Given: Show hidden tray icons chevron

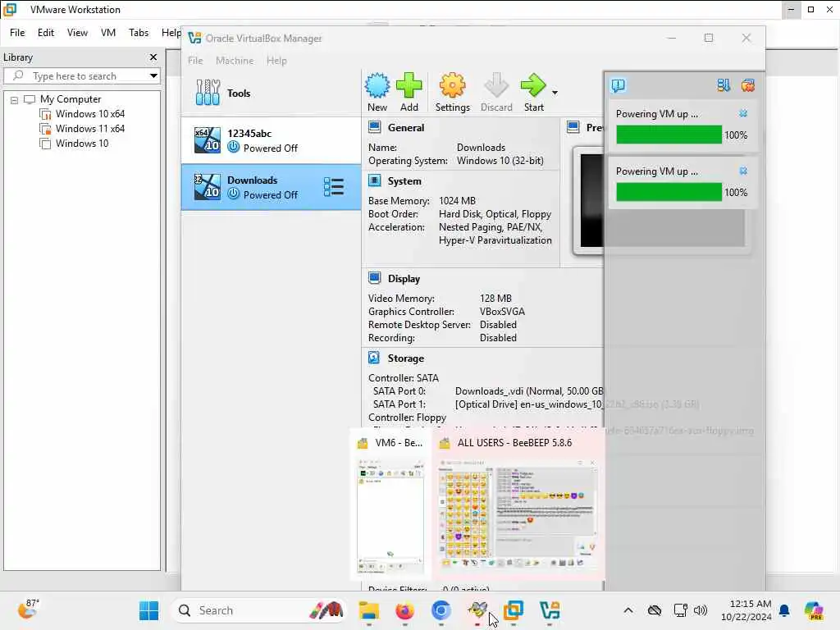Looking at the screenshot, I should click(628, 610).
